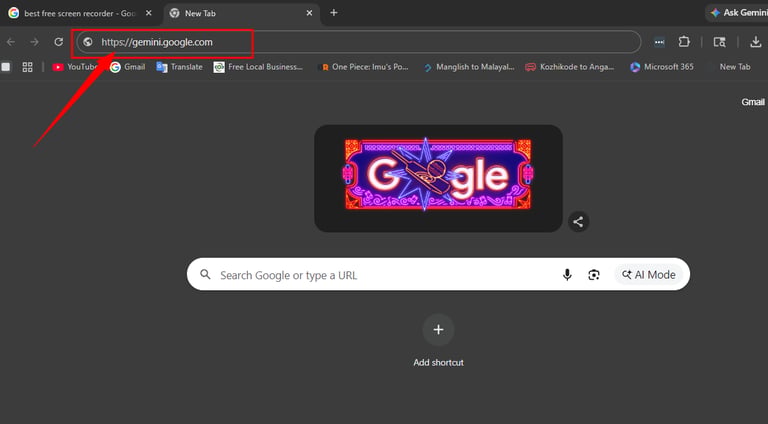Open the One Piece: Imu's Po... bookmark
The height and width of the screenshot is (424, 768).
pyautogui.click(x=364, y=67)
